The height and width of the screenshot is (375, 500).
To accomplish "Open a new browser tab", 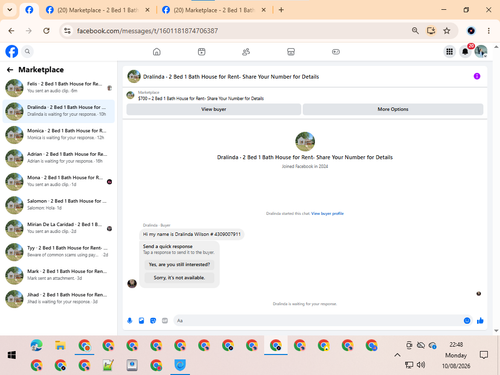I will [281, 10].
